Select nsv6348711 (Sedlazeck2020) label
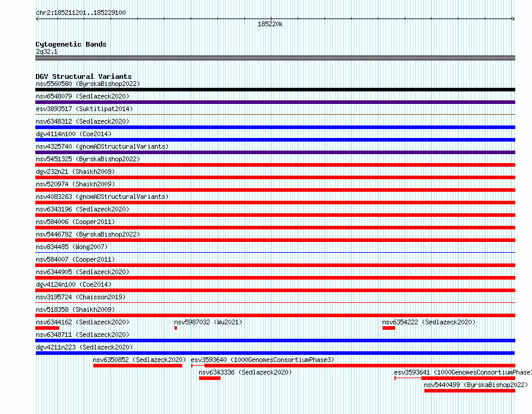This screenshot has width=532, height=414. click(x=82, y=335)
